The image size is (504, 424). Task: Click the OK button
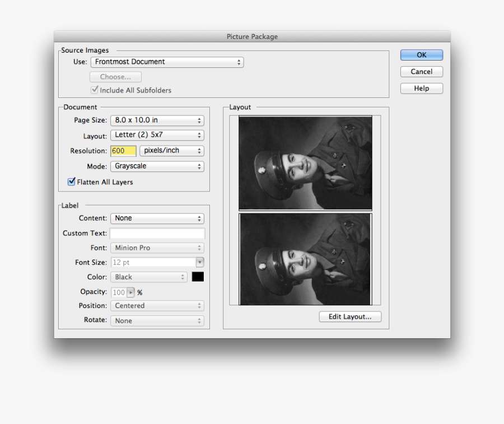[421, 55]
